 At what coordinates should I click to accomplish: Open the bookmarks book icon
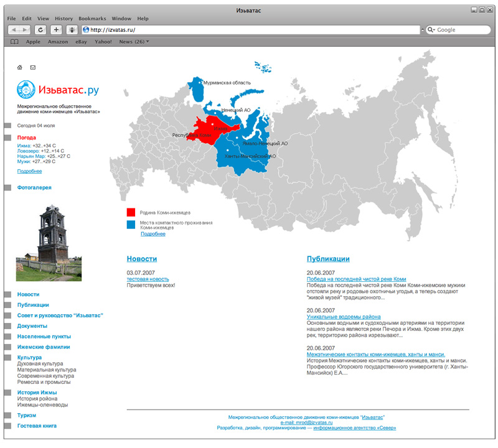point(14,42)
